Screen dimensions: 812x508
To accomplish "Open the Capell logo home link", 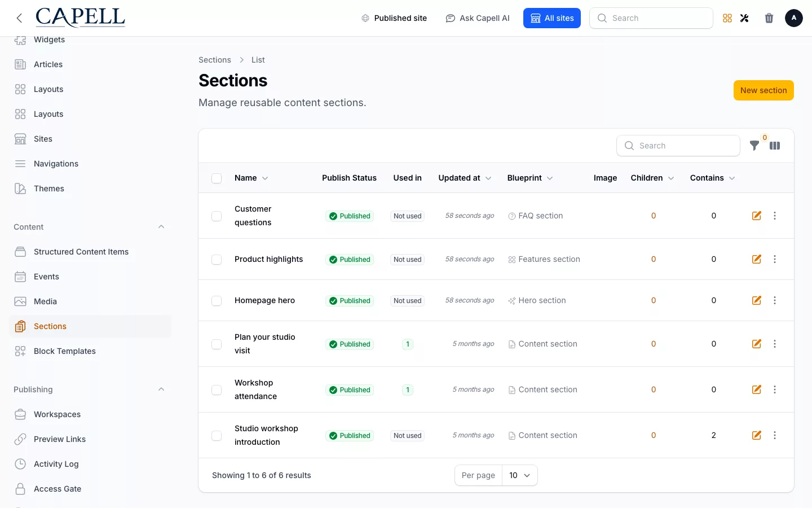I will [x=80, y=17].
